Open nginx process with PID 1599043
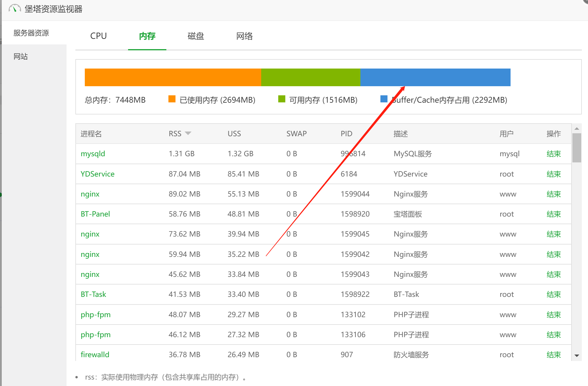Image resolution: width=588 pixels, height=386 pixels. (x=90, y=274)
